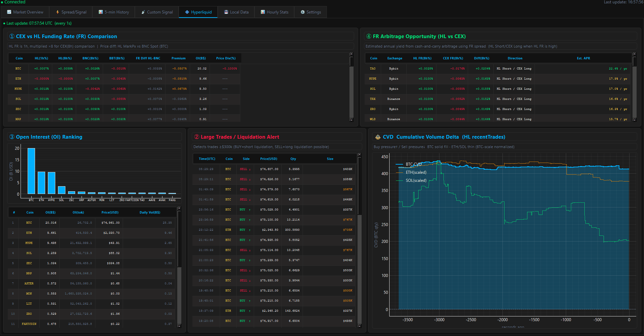Select TRX Binance row in arbitrage table

(x=498, y=99)
